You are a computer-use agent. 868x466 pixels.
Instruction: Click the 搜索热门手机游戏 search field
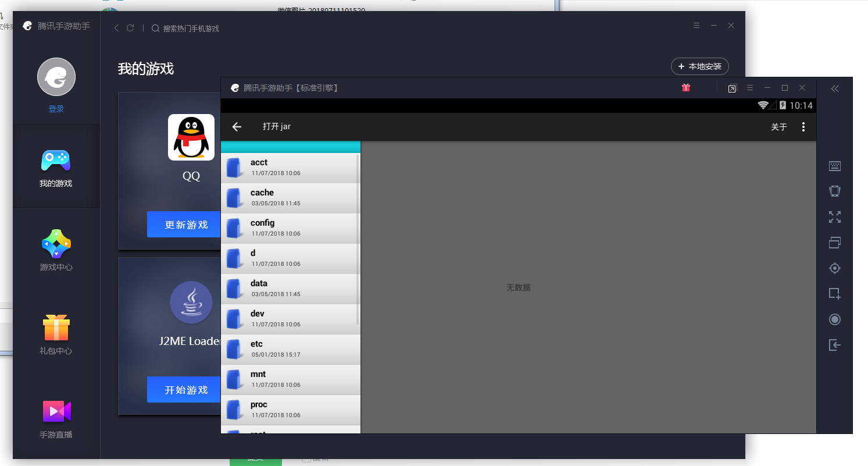click(x=191, y=29)
